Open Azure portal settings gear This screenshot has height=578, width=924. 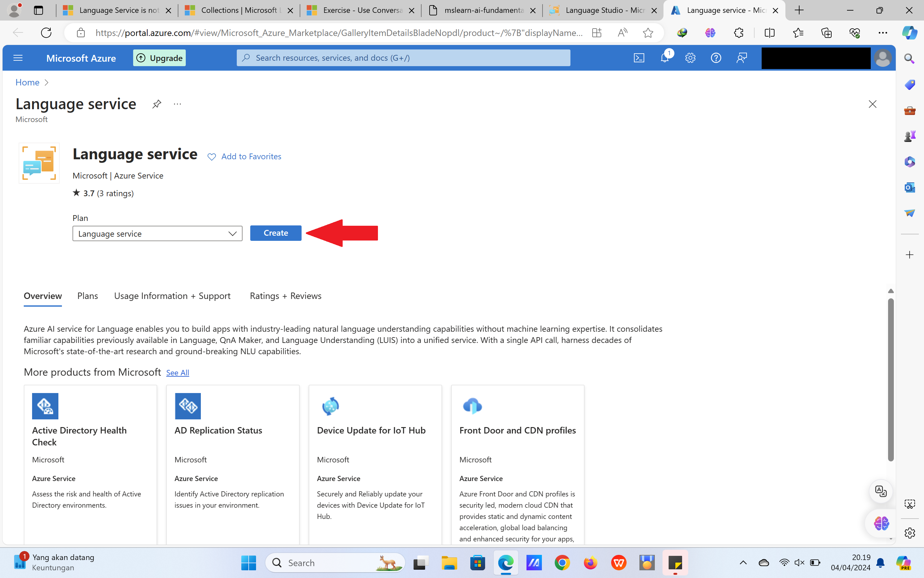click(690, 58)
